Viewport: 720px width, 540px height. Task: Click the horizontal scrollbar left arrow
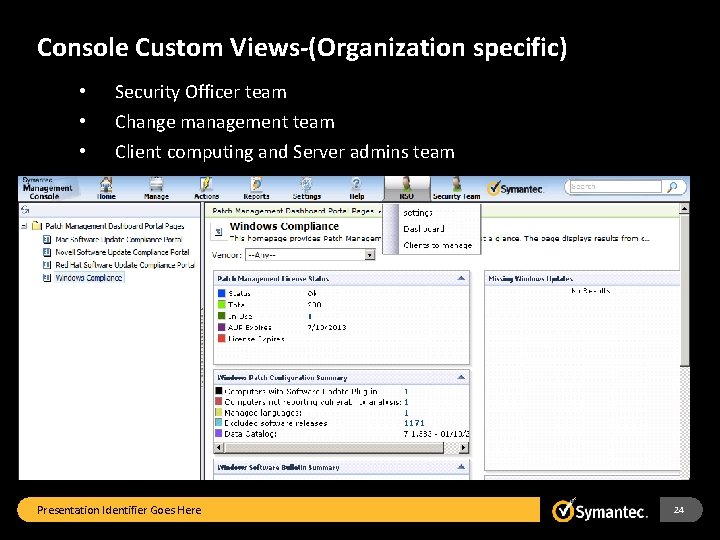click(219, 447)
